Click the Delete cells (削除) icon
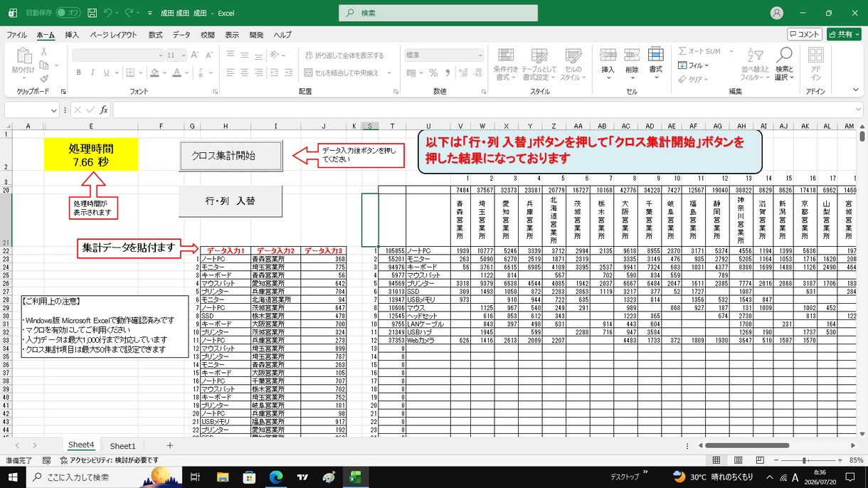The width and height of the screenshot is (868, 488). (632, 55)
